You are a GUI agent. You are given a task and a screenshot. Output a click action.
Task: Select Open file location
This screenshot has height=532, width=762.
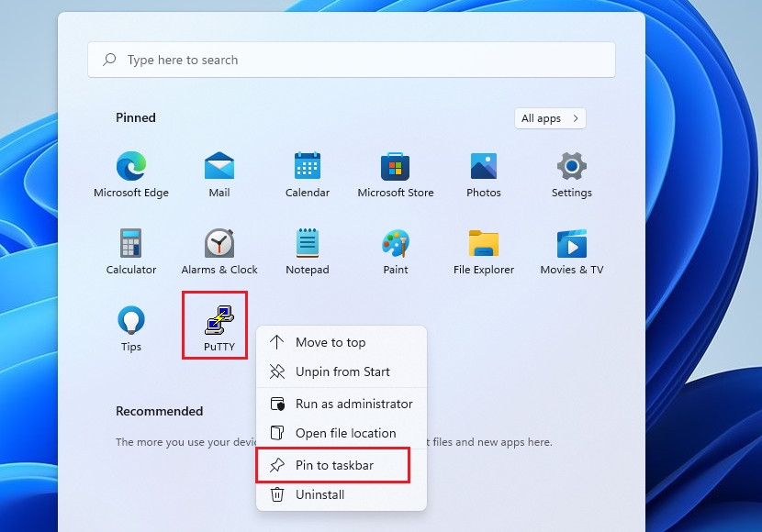342,433
